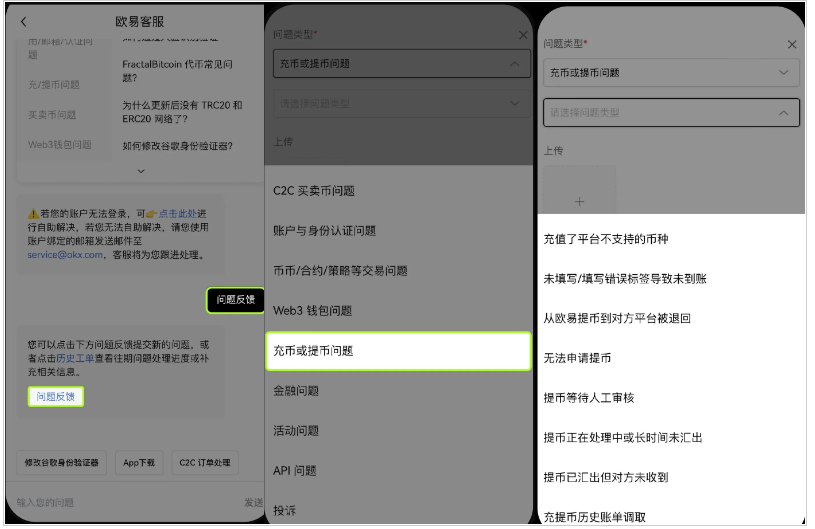
Task: Expand the FAQ list chevron in chat
Action: click(x=141, y=171)
